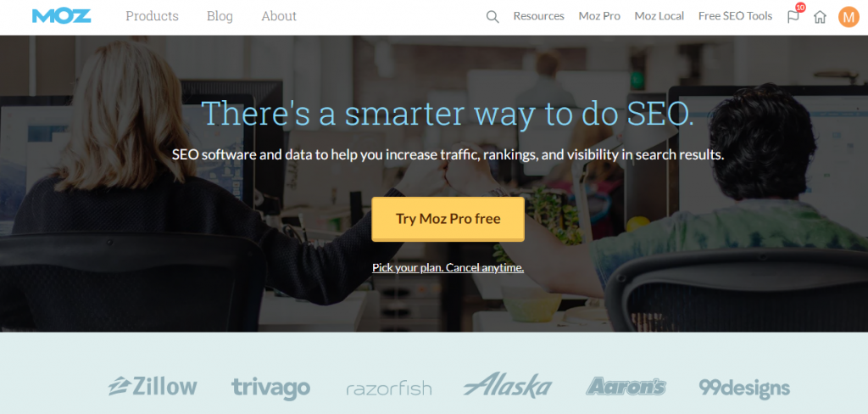Click the trivago logo
Image resolution: width=868 pixels, height=414 pixels.
(x=270, y=388)
